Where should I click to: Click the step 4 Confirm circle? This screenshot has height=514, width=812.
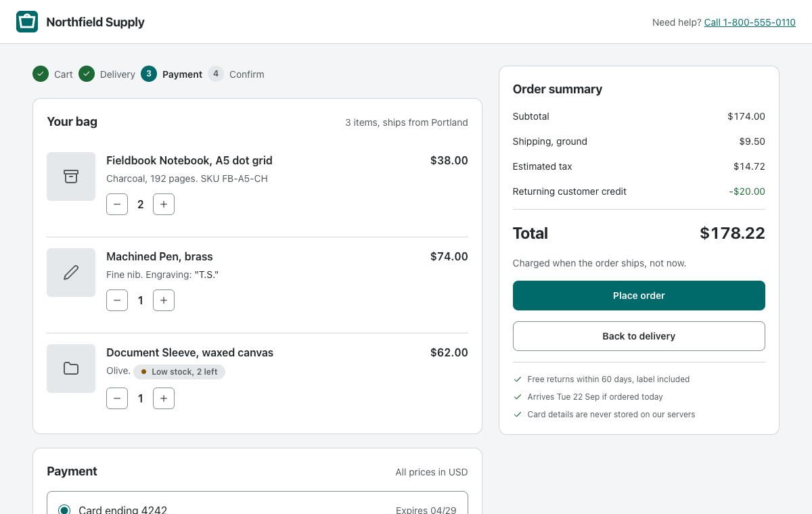pyautogui.click(x=216, y=74)
